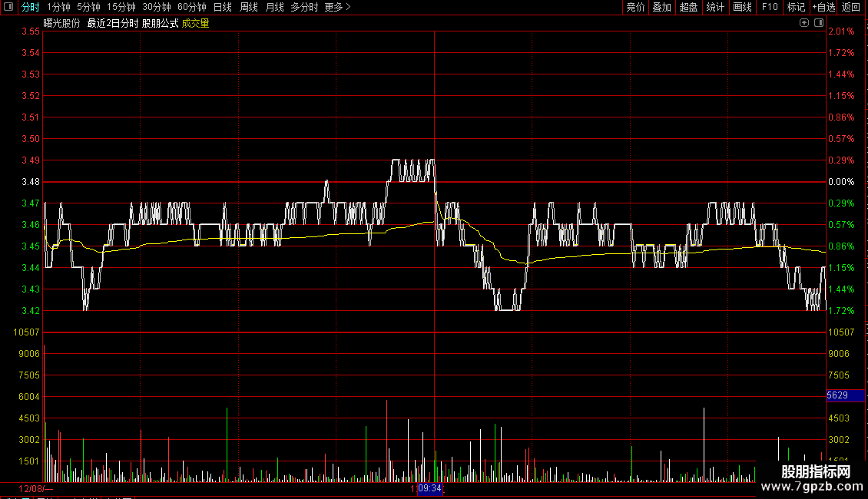Open the 多分时 multi-day view
The height and width of the screenshot is (499, 868).
[x=304, y=7]
